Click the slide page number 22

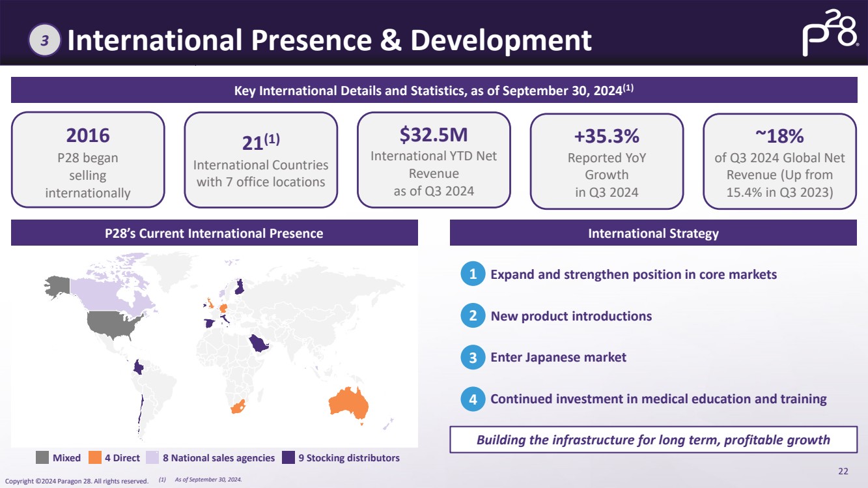[x=843, y=471]
